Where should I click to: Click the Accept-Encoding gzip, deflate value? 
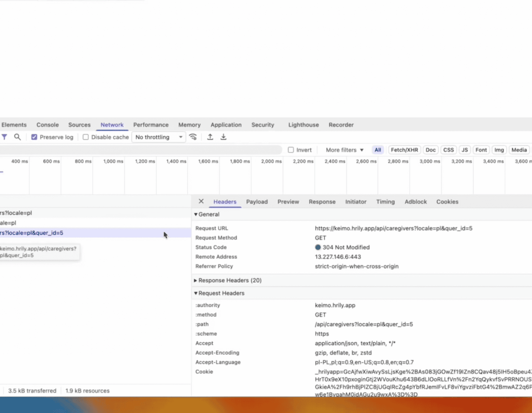pos(343,353)
